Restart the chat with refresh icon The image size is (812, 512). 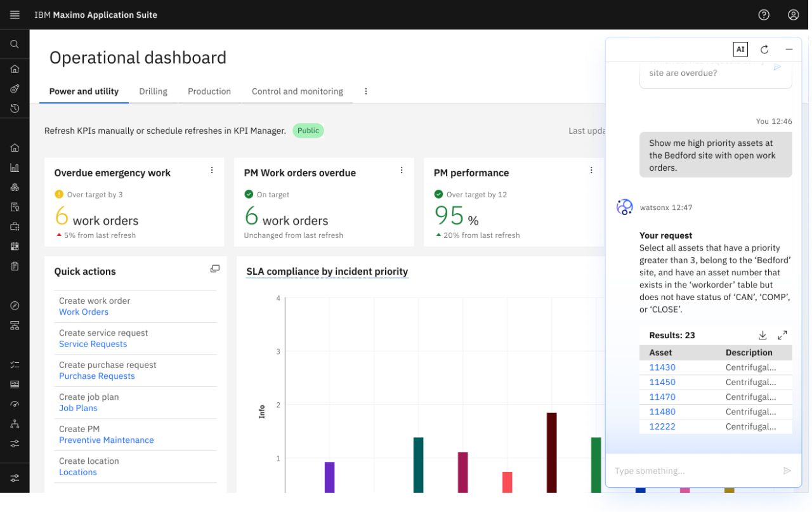click(764, 49)
